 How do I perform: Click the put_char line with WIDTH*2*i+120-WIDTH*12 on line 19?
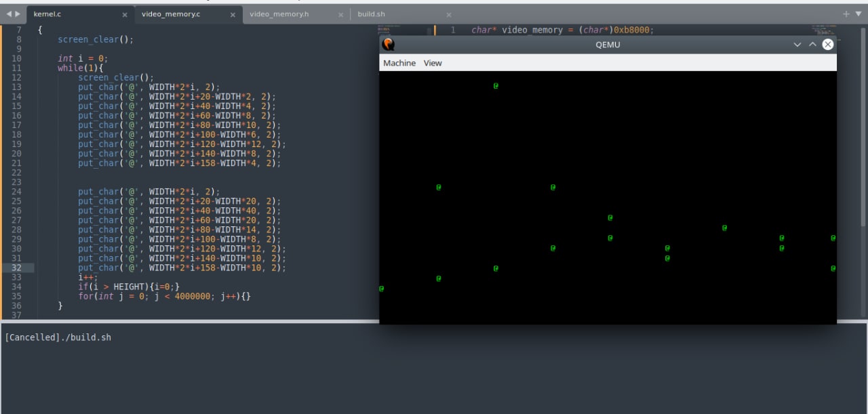click(182, 144)
